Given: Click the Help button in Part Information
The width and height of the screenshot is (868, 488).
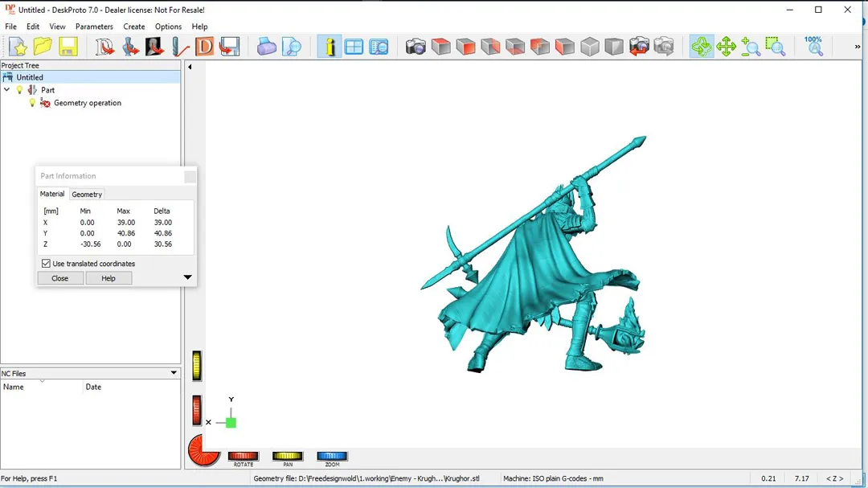Looking at the screenshot, I should 108,278.
